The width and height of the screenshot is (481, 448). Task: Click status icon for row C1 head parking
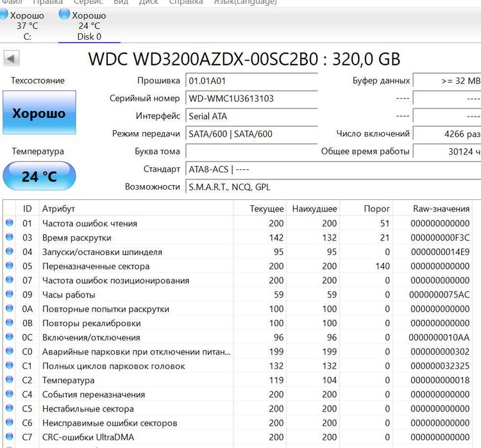click(10, 365)
